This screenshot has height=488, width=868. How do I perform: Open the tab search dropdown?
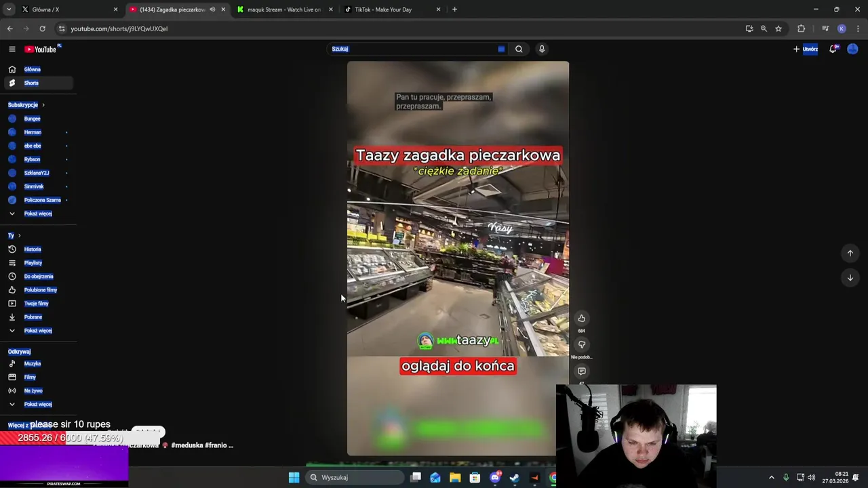pos(9,9)
